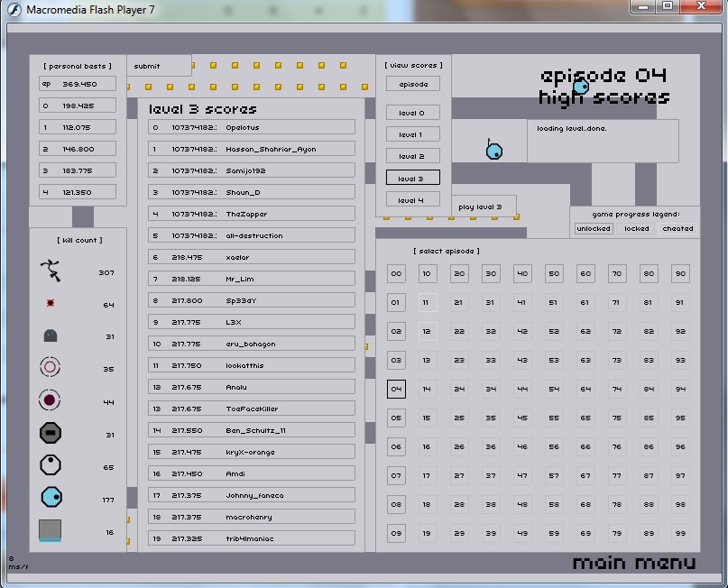Switch to level 0 scores view

(x=412, y=113)
